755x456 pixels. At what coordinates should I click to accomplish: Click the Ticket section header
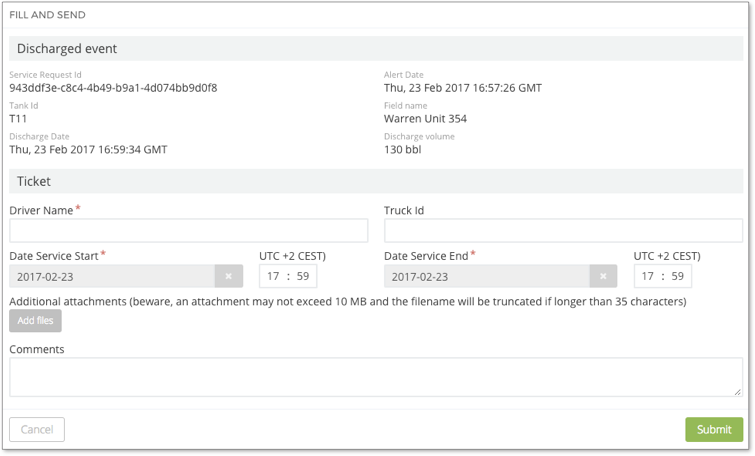[x=34, y=182]
